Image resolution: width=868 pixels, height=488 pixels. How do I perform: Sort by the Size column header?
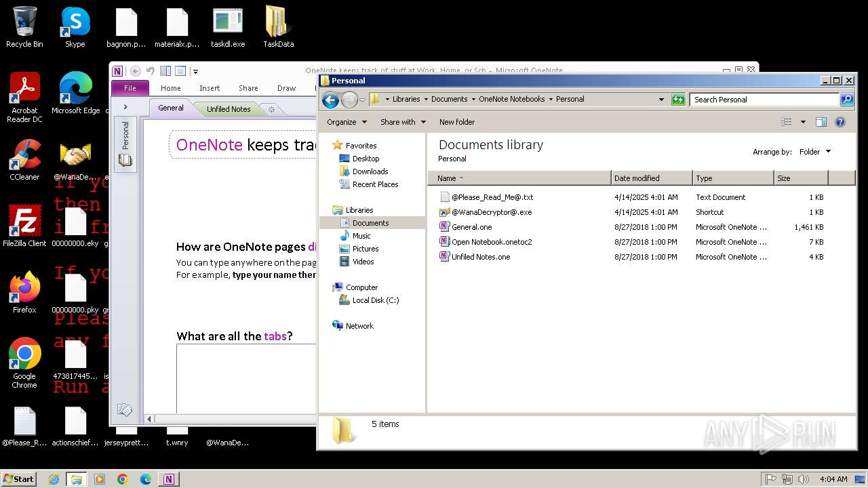[x=801, y=178]
